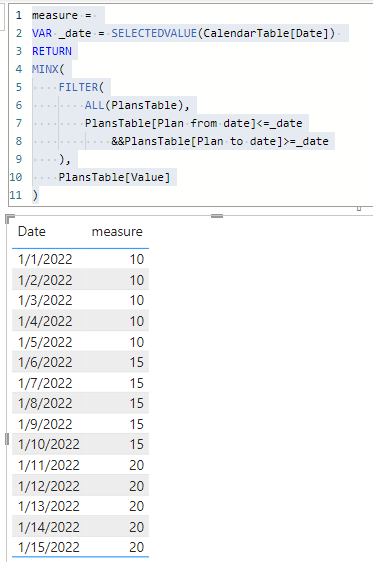This screenshot has width=373, height=562.
Task: Click the table visual top-left corner handle
Action: pos(10,218)
